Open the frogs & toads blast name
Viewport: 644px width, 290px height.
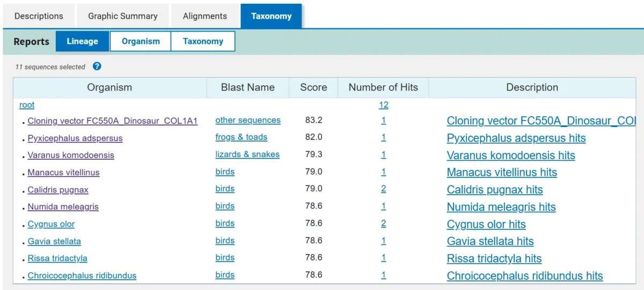[x=241, y=137]
